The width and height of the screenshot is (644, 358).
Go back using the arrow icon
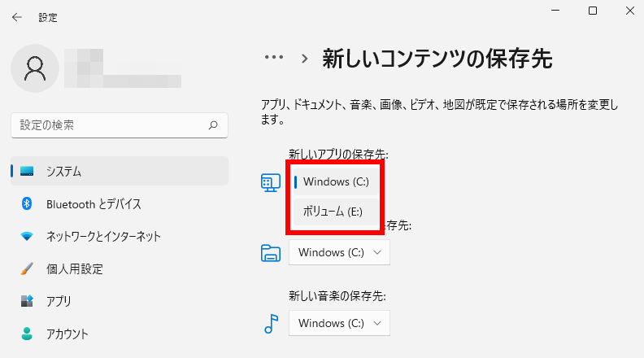[17, 17]
